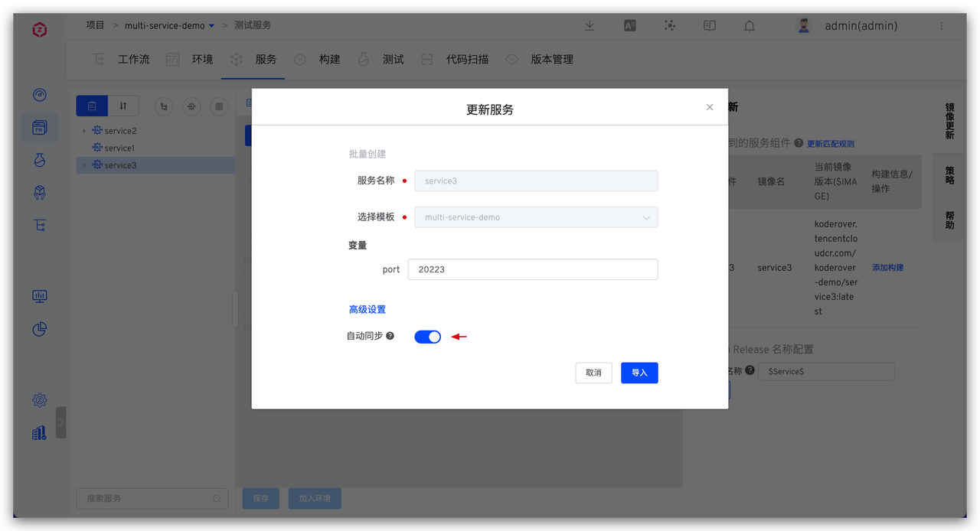980x531 pixels.
Task: Expand the service2 tree node
Action: pos(84,131)
